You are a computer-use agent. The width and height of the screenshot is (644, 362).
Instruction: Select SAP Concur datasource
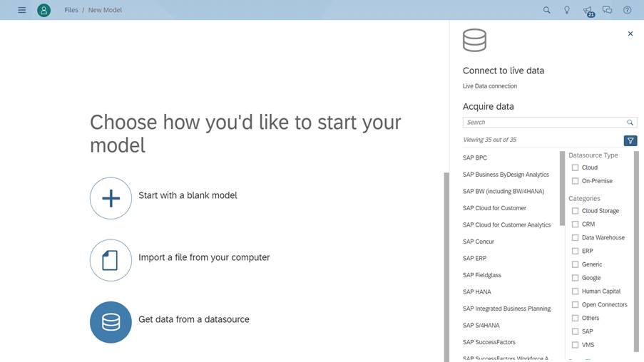479,242
